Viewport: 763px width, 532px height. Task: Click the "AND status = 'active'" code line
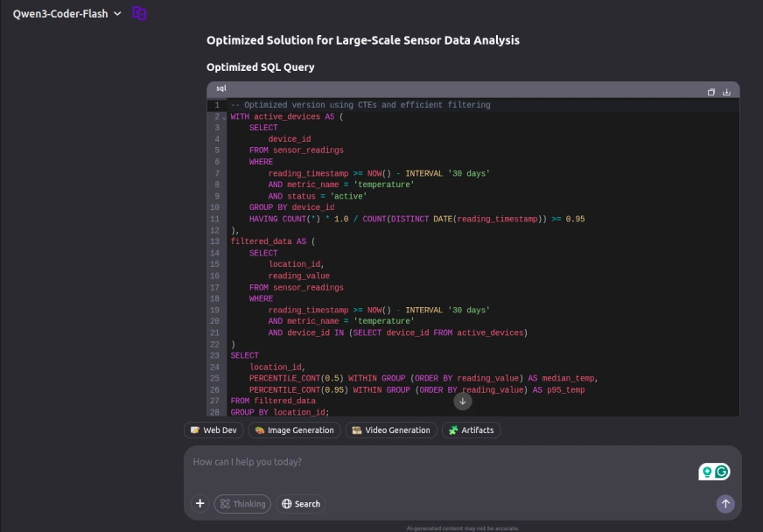(x=318, y=197)
